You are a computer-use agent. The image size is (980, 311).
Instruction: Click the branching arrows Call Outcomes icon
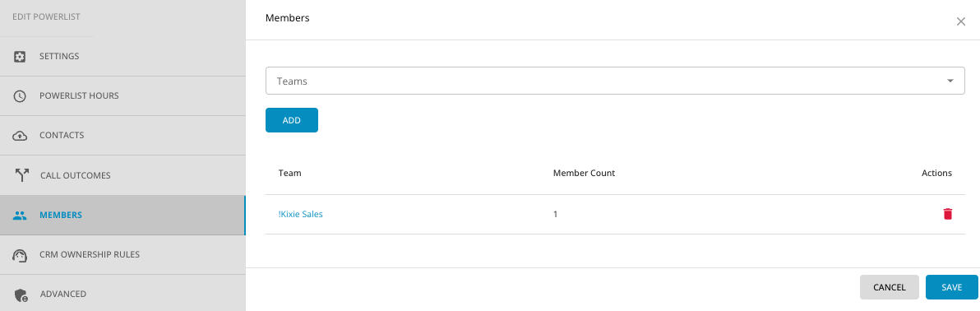[x=22, y=175]
